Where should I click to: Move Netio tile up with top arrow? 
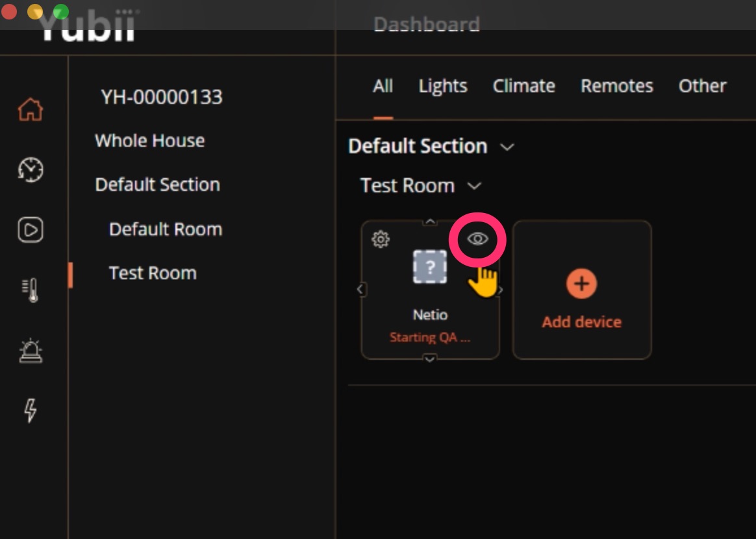[x=429, y=221]
